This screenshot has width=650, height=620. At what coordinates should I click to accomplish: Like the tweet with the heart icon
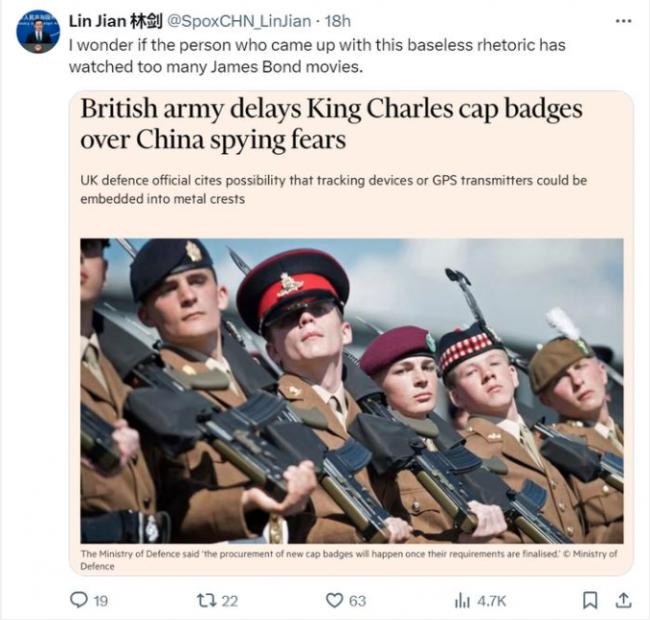coord(336,599)
